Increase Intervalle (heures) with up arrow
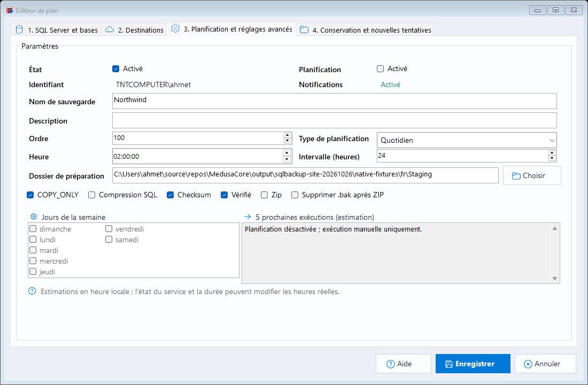588x385 pixels. coord(552,153)
